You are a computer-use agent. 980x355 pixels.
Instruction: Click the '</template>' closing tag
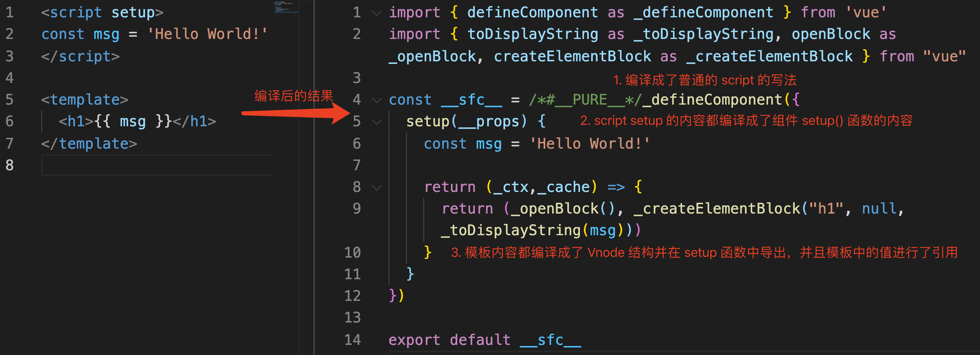click(x=89, y=144)
